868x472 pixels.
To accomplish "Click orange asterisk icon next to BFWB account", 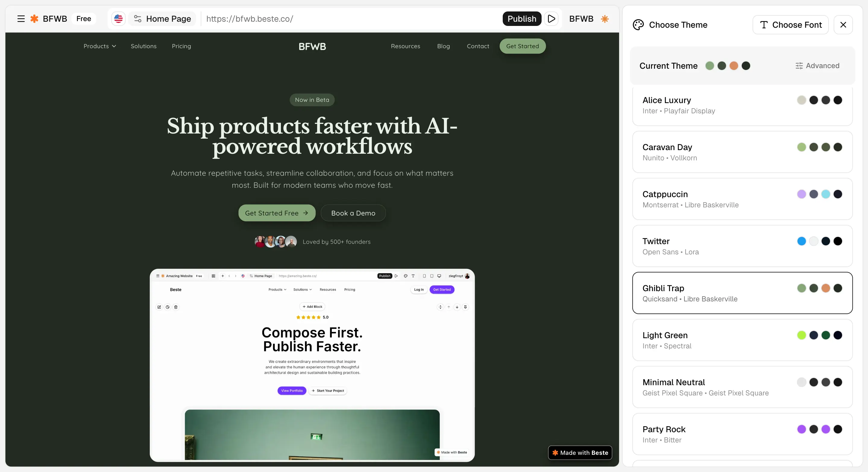I will point(605,18).
